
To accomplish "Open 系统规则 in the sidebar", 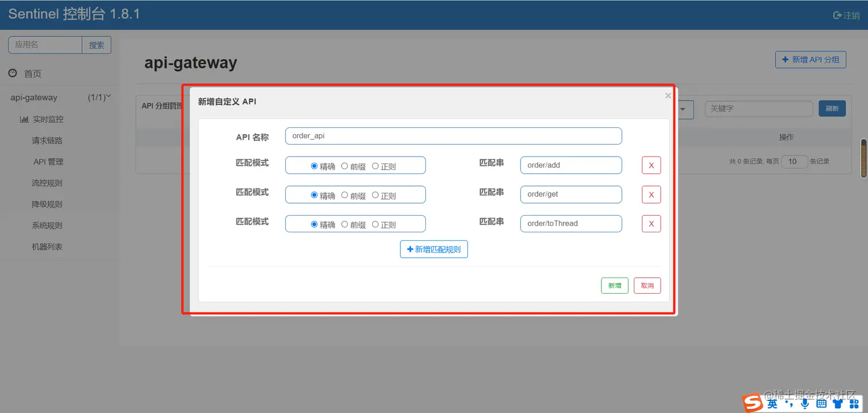I will (x=47, y=225).
